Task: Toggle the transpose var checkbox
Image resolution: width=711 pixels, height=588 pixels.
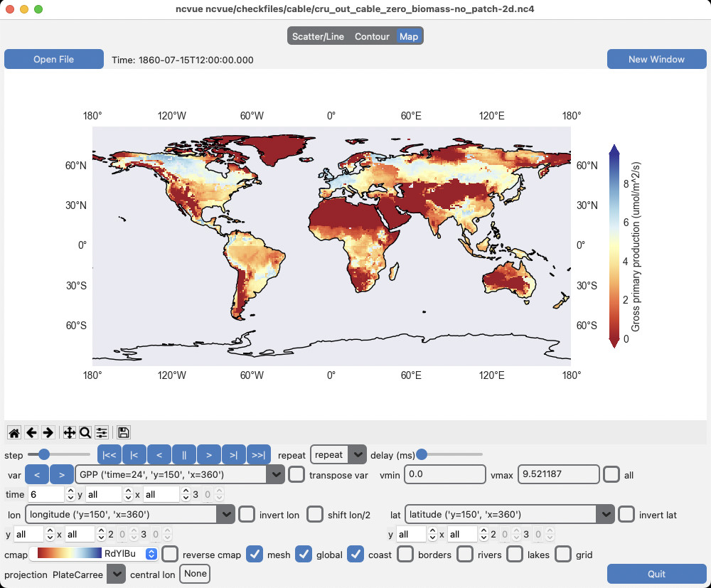Action: coord(296,475)
